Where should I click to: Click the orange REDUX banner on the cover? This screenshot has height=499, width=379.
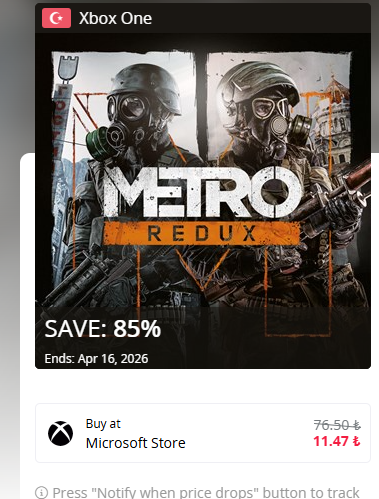click(201, 233)
